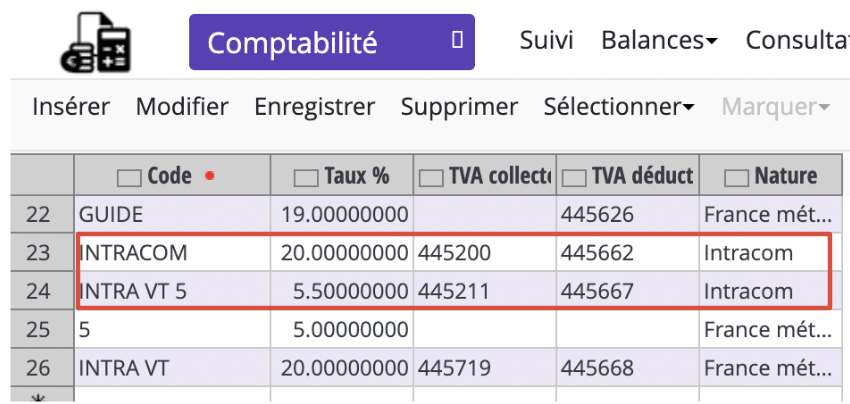Select the INTRA VT 5 code cell

[x=172, y=291]
